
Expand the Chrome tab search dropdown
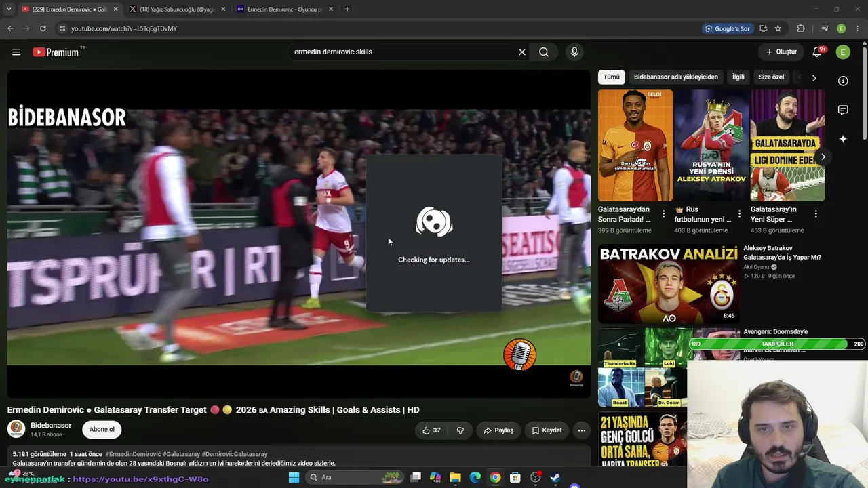(9, 9)
